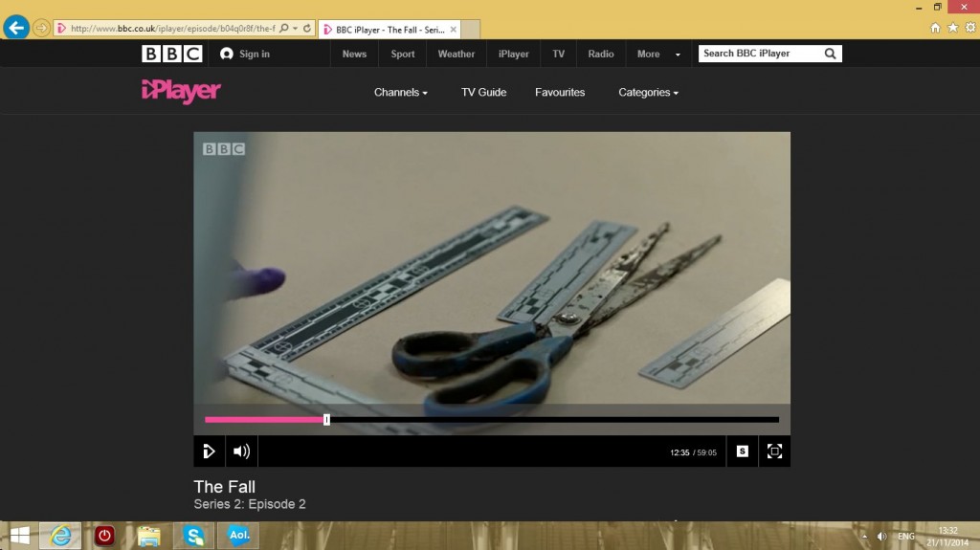
Task: Open the TV Guide link
Action: (x=483, y=93)
